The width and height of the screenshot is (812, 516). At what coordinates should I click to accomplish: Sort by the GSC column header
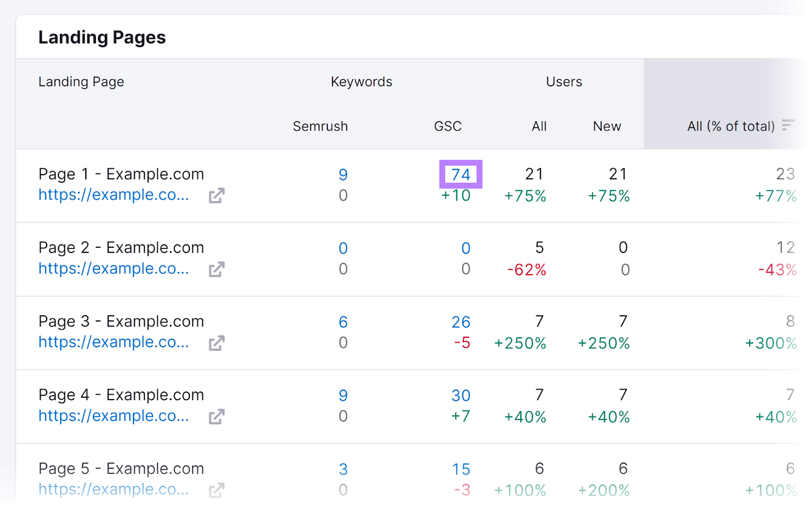[447, 126]
